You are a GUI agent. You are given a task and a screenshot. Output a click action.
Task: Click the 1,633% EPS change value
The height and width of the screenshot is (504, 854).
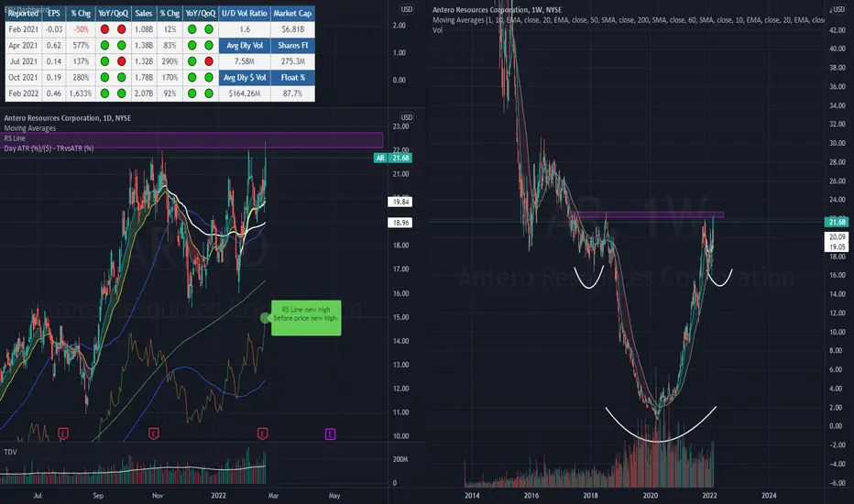pyautogui.click(x=81, y=93)
